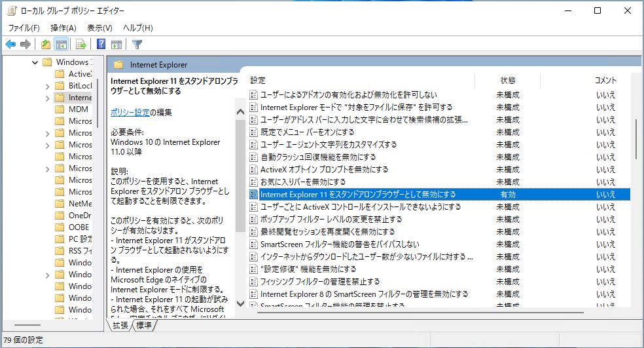This screenshot has width=644, height=348.
Task: Toggle the Show/Hide action pane icon
Action: 116,45
